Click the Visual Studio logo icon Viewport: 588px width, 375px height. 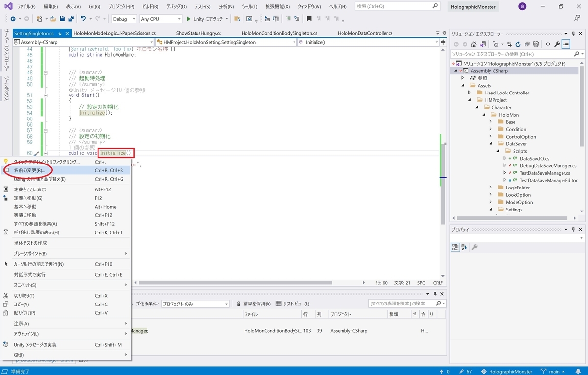click(8, 6)
